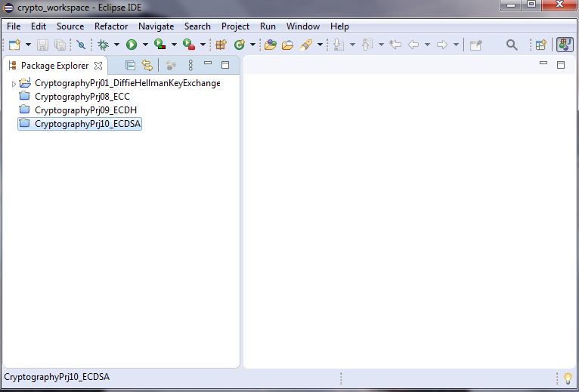Click the Coverage launch icon
Screen dimensions: 579x392
[x=160, y=45]
